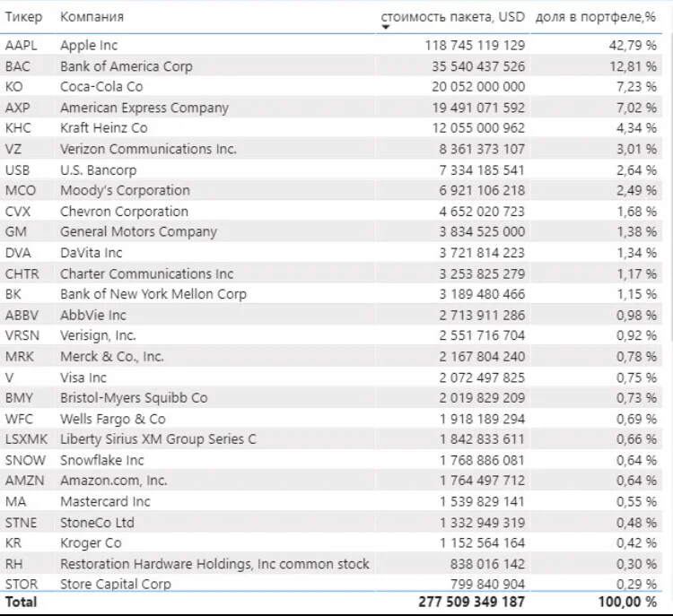Screen dimensions: 673x616
Task: Click the value 118 745 119 129
Action: pos(475,45)
